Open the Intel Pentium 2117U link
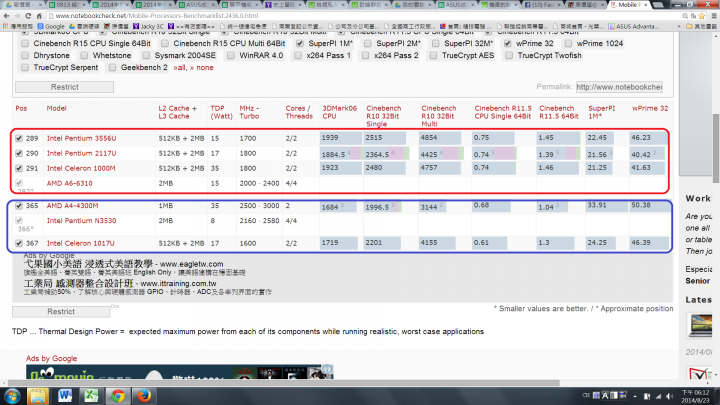Image resolution: width=720 pixels, height=405 pixels. point(81,153)
